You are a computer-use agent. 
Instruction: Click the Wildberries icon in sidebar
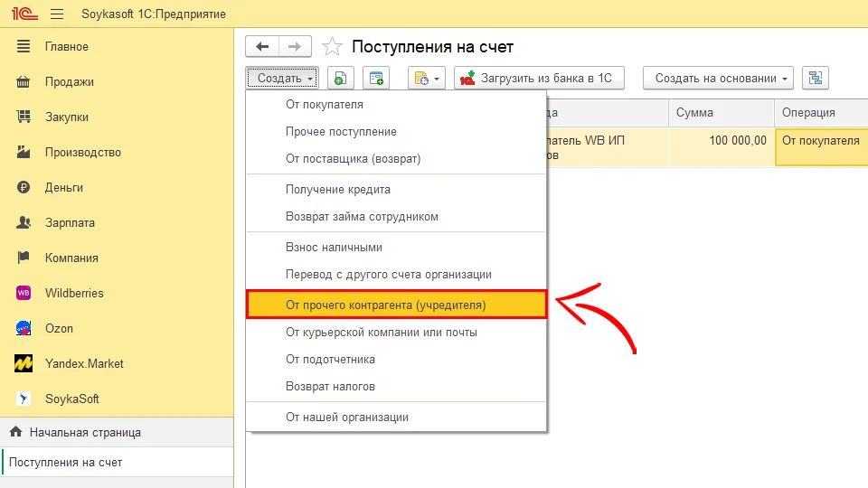click(25, 293)
